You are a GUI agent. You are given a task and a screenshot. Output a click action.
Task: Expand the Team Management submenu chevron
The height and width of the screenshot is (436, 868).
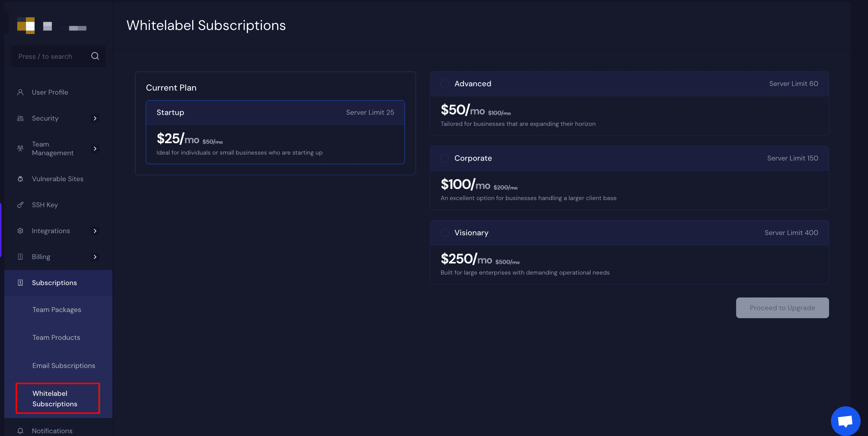pyautogui.click(x=95, y=149)
